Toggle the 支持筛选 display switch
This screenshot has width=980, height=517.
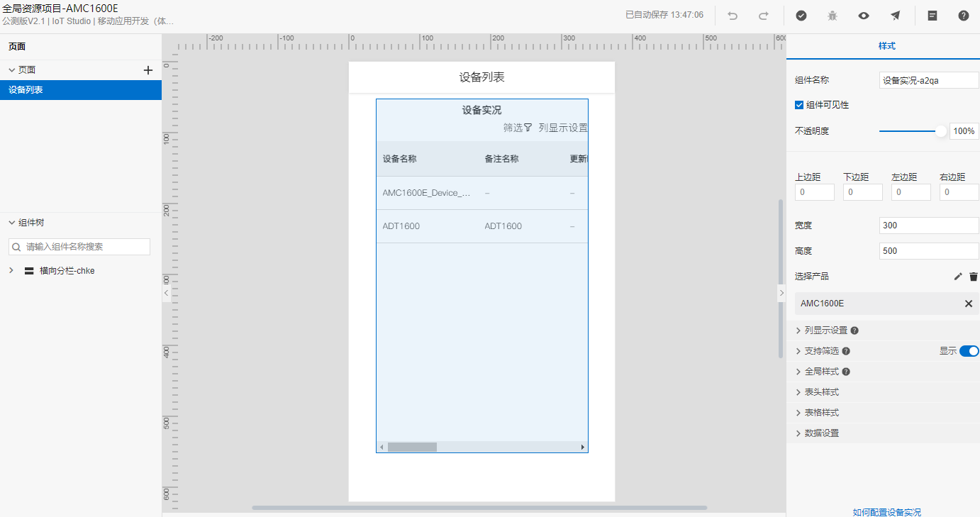coord(969,351)
